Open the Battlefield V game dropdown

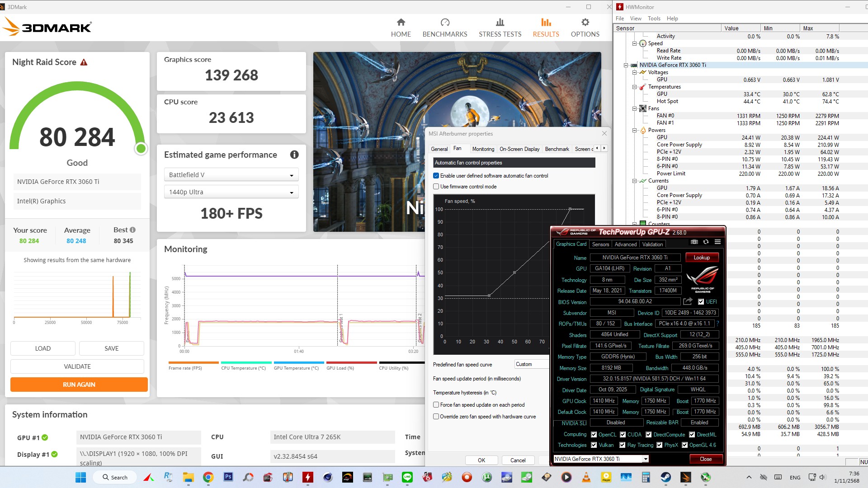coord(231,175)
